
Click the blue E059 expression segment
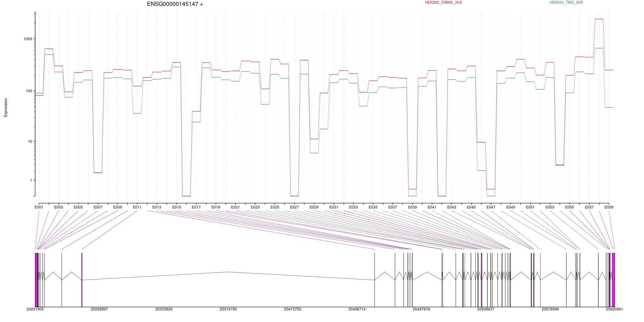click(x=609, y=107)
